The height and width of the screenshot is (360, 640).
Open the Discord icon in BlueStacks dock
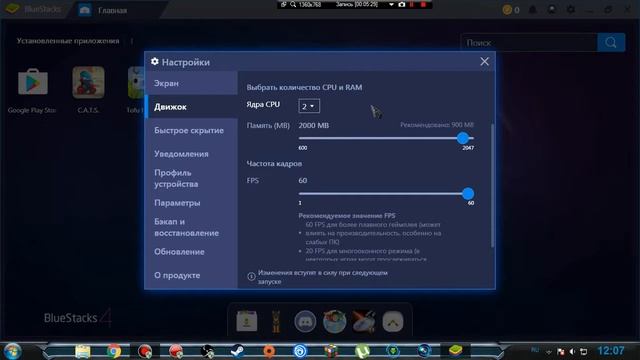pyautogui.click(x=305, y=321)
